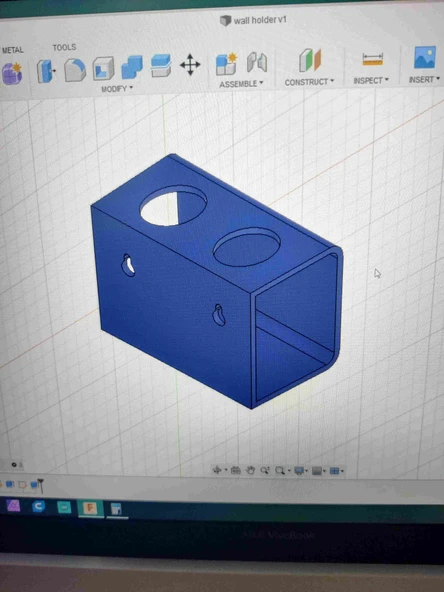Select the Fillet tool
The image size is (444, 592).
[75, 70]
